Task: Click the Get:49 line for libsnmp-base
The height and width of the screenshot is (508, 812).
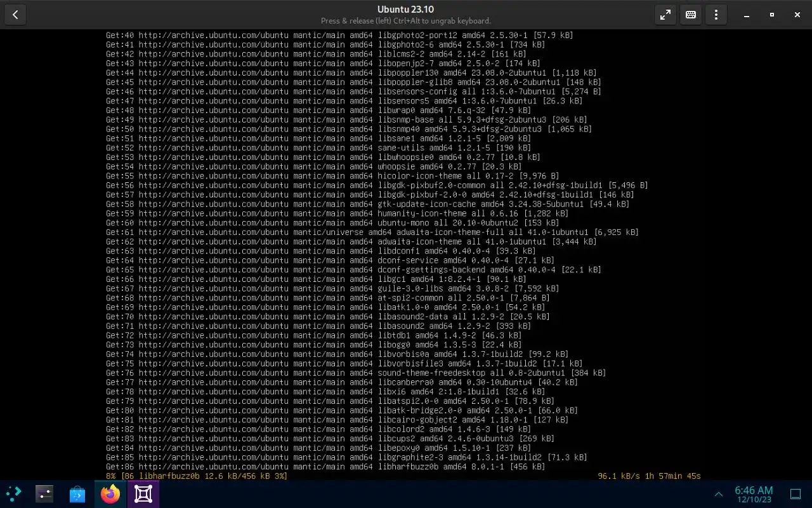Action: tap(346, 119)
